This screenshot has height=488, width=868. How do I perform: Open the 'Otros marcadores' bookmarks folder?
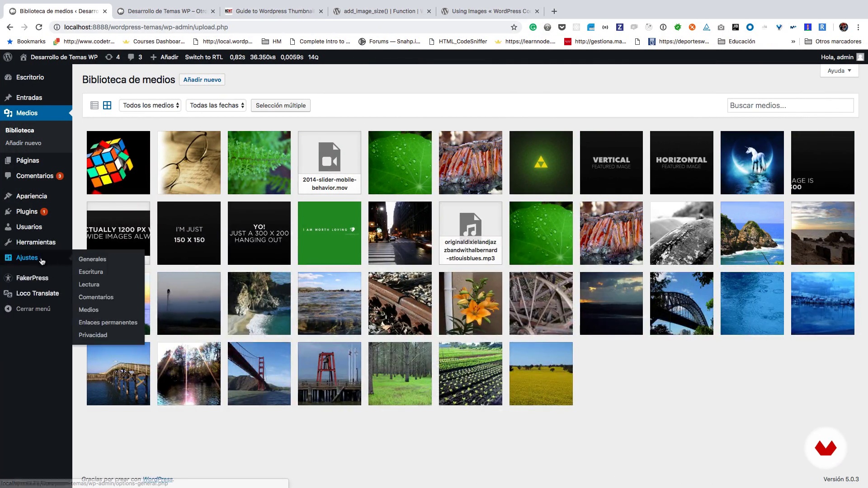[833, 42]
